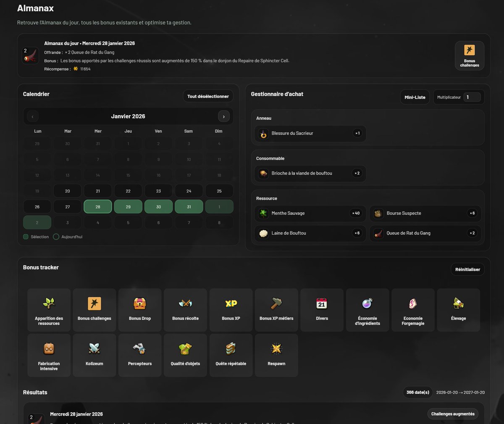Screen dimensions: 504x424
Task: Select the Bonus XP métiers hammer tile
Action: pos(276,310)
